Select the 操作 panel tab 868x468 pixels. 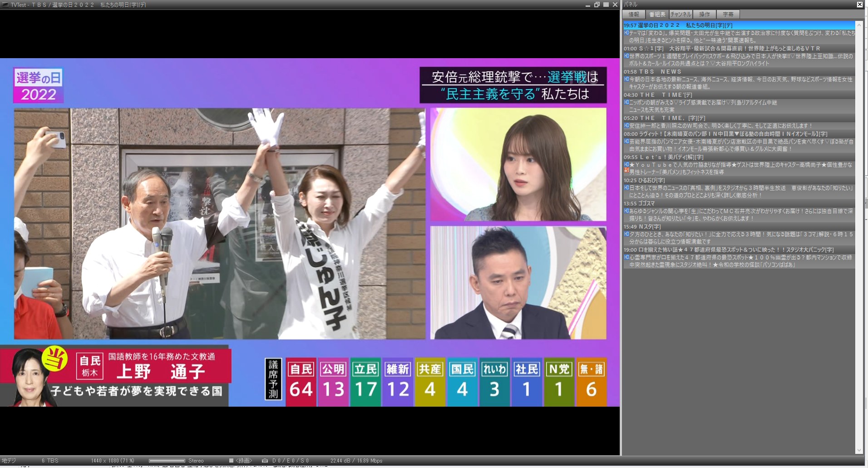point(705,15)
